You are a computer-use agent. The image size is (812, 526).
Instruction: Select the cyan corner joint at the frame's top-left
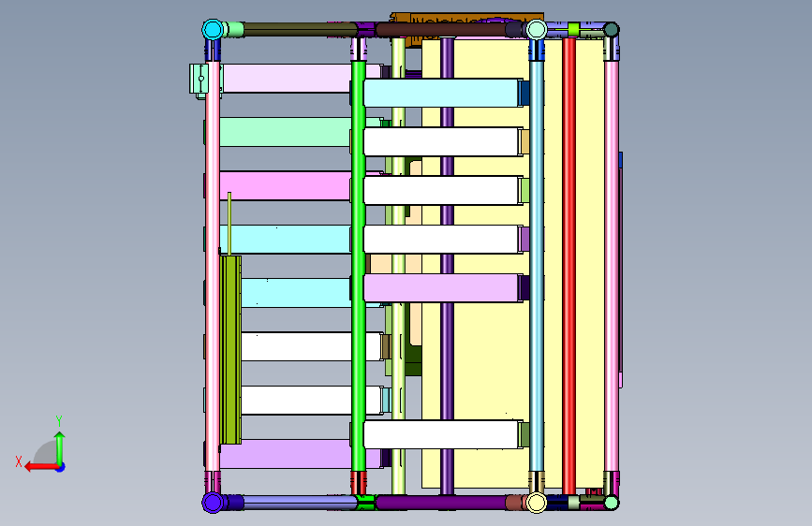213,30
